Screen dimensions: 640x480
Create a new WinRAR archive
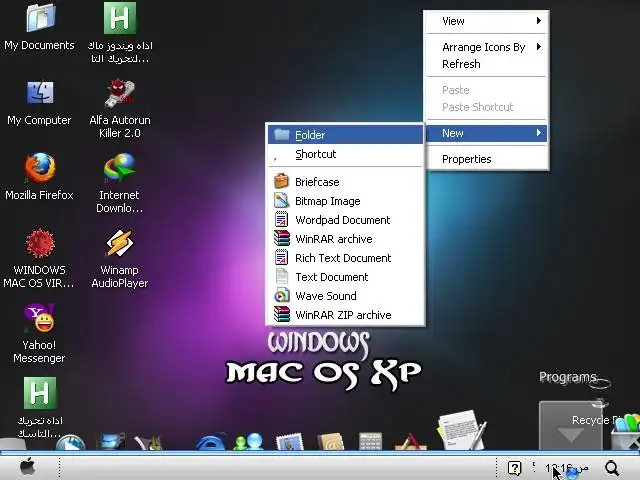pos(345,239)
